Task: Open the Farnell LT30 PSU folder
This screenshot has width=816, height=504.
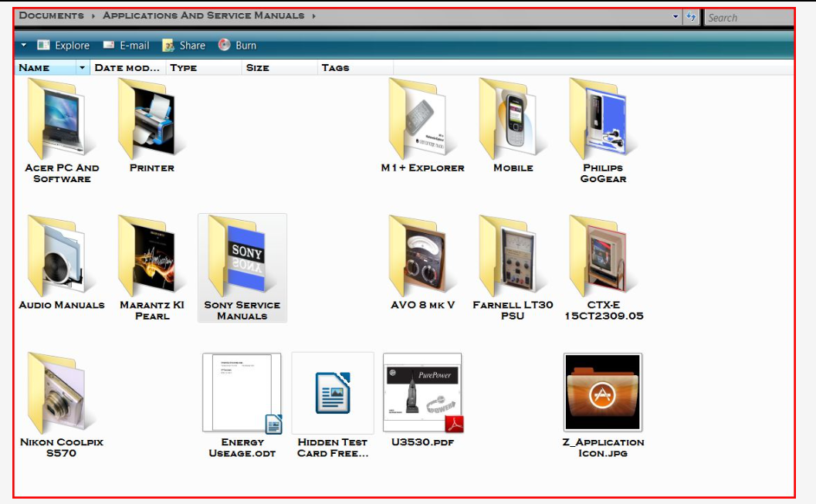Action: coord(513,268)
